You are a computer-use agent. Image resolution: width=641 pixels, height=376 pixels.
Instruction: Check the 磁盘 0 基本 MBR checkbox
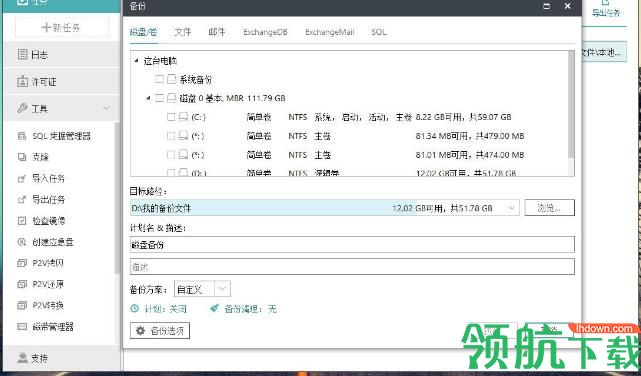pos(160,98)
